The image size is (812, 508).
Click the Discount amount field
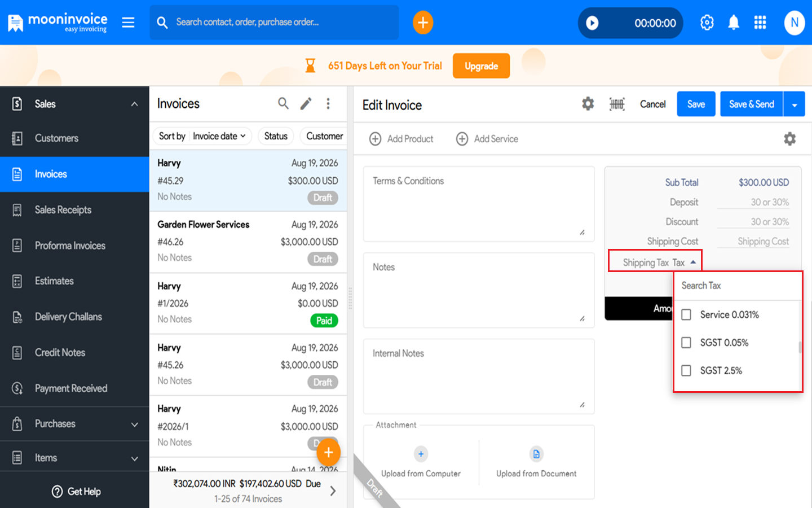pos(753,222)
